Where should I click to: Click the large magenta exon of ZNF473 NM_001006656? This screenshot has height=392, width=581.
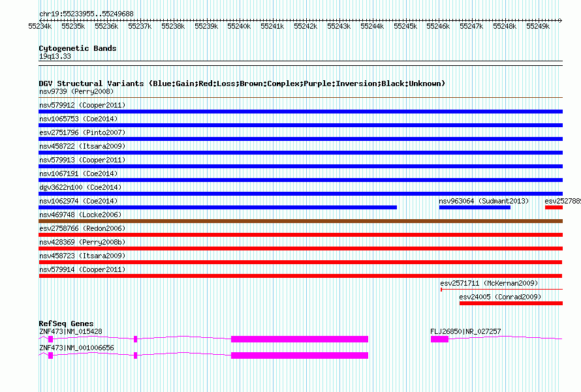tap(300, 355)
